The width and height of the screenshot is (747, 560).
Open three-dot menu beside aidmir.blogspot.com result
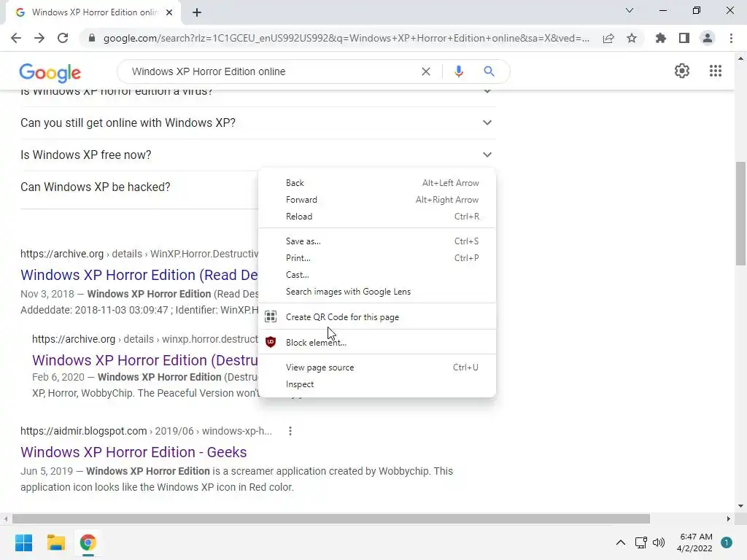[290, 431]
